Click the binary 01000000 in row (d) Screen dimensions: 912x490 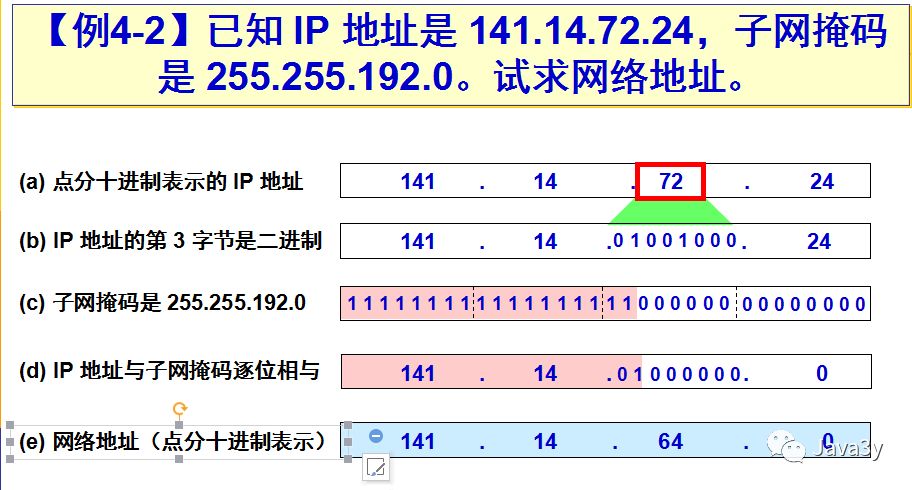click(x=679, y=374)
